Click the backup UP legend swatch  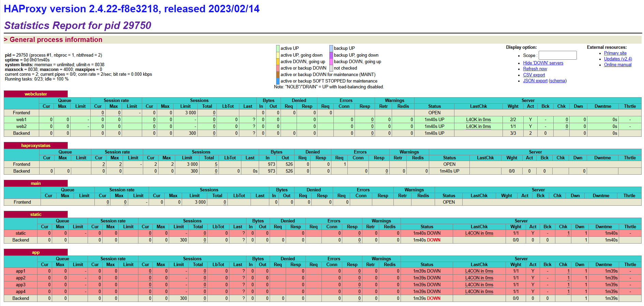pyautogui.click(x=331, y=48)
